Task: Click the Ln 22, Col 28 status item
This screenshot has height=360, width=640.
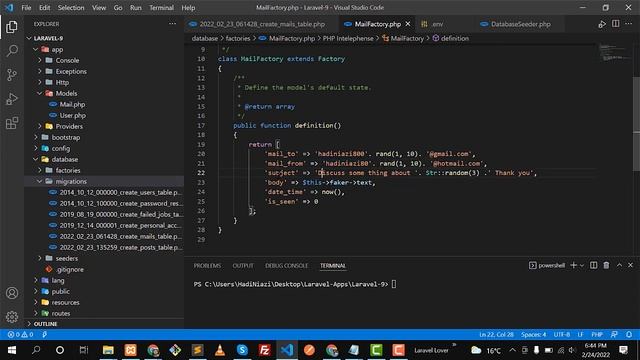Action: point(496,334)
